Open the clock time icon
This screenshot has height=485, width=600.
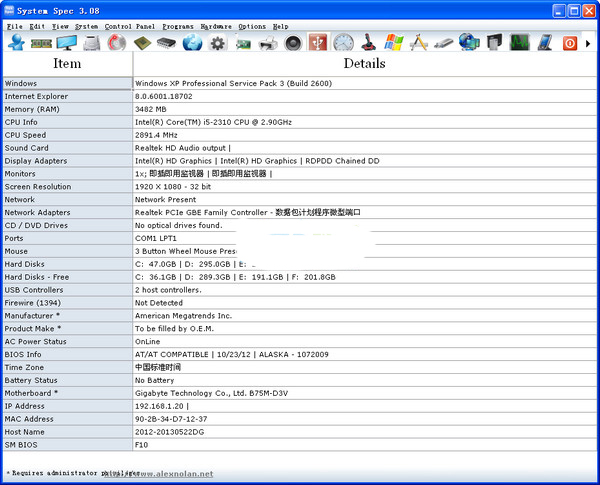coord(343,42)
